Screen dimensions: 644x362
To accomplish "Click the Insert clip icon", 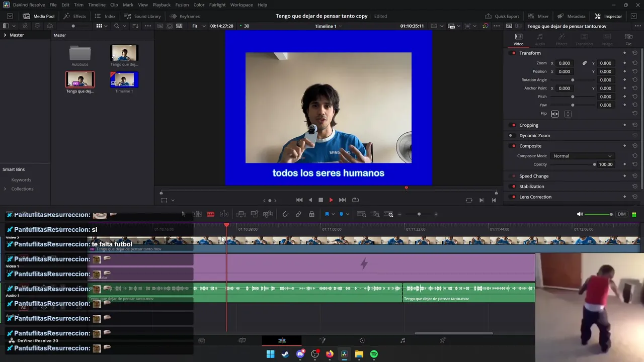I will coord(241,214).
